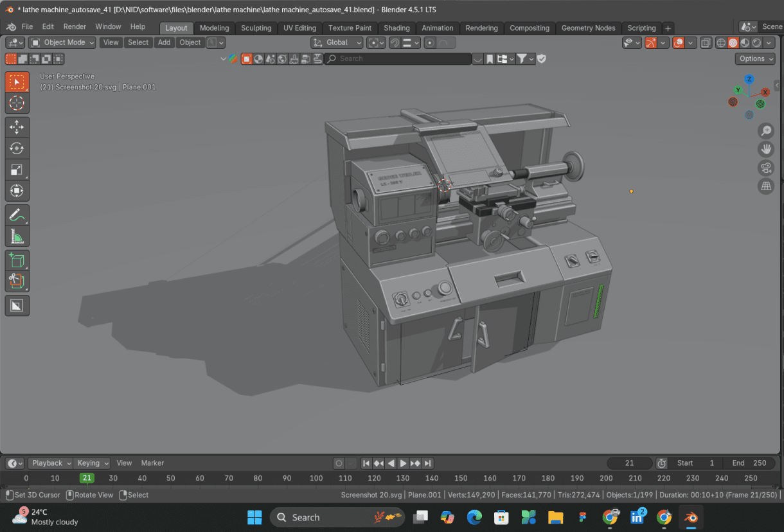
Task: Open the Object Mode dropdown
Action: [62, 42]
